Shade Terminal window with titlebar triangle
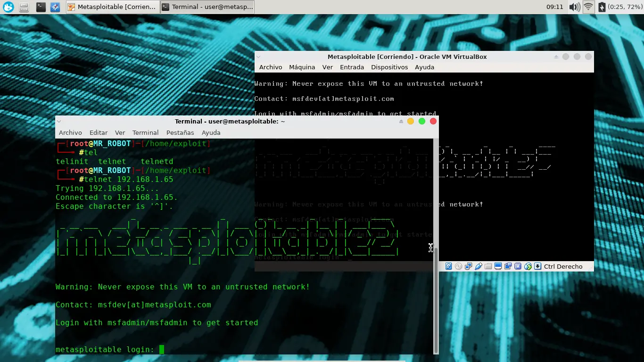 [x=401, y=121]
